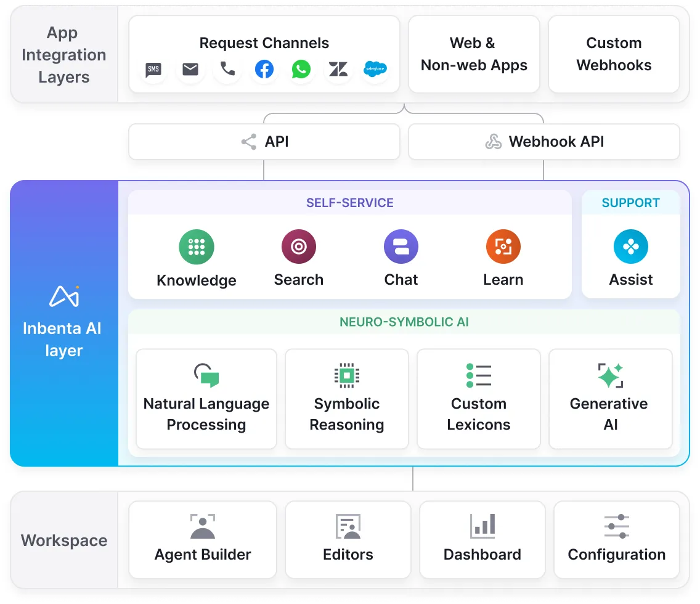Select the Search module icon
700x604 pixels.
[298, 246]
